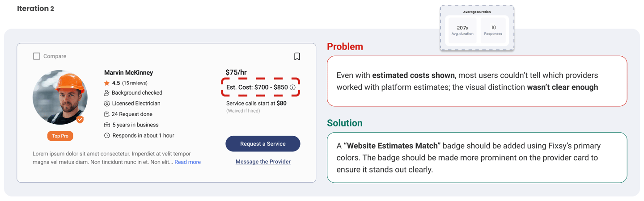Click the Background checked person icon
644x201 pixels.
(x=106, y=93)
